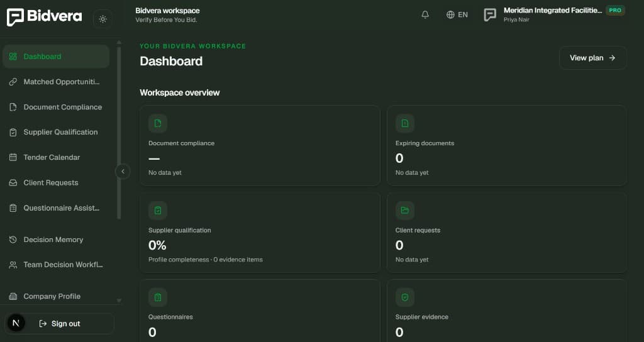This screenshot has height=342, width=644.
Task: Click 'Profile completeness · 0 evidence items' text
Action: point(206,260)
